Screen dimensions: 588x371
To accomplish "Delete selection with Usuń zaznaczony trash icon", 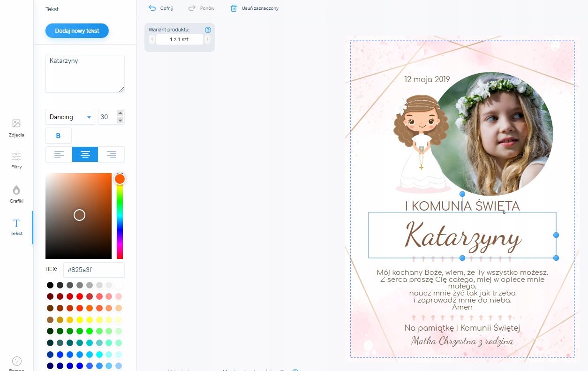I will coord(234,8).
